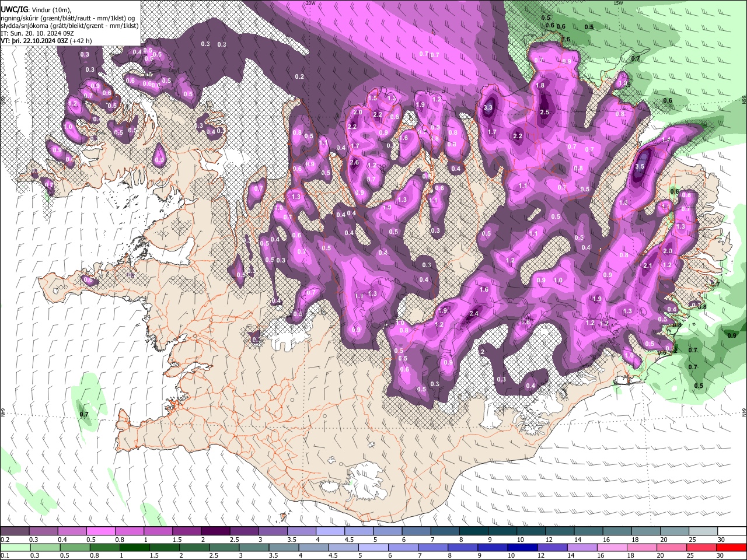Select the 10 deep blue swatch in lower legend row
Screen dimensions: 747x560
522,548
